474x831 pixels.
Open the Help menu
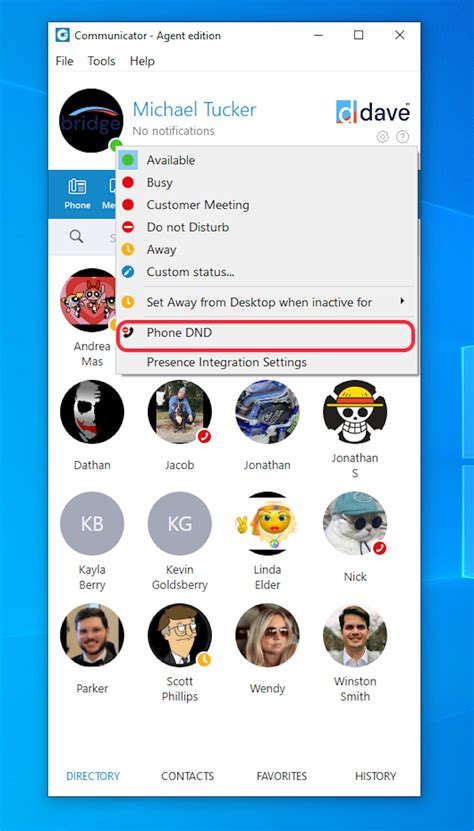[142, 61]
